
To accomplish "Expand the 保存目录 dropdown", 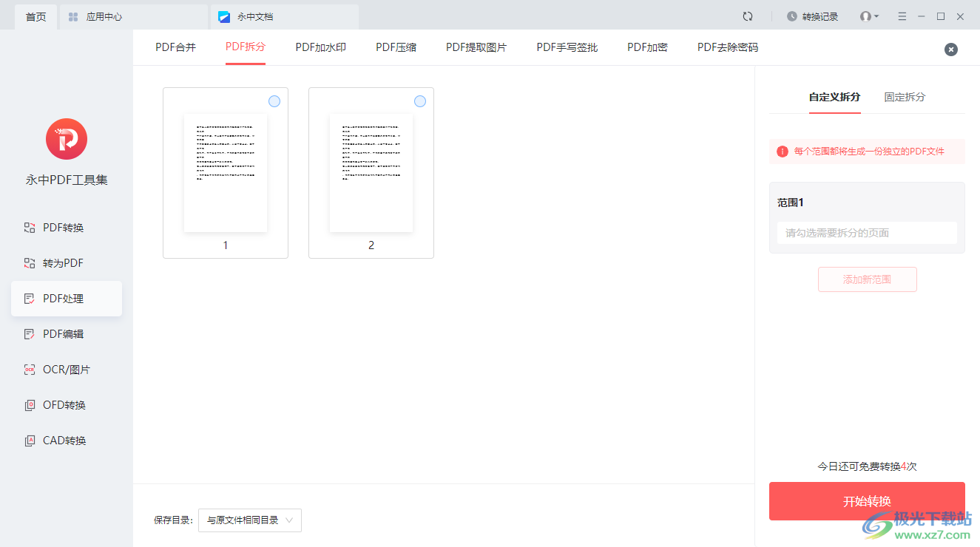I will tap(250, 520).
